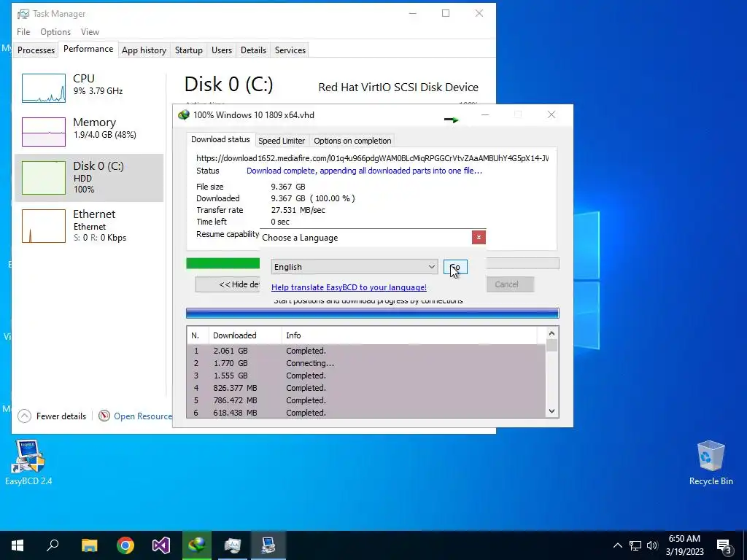Select the Ethernet performance graph
The width and height of the screenshot is (747, 560).
(43, 226)
